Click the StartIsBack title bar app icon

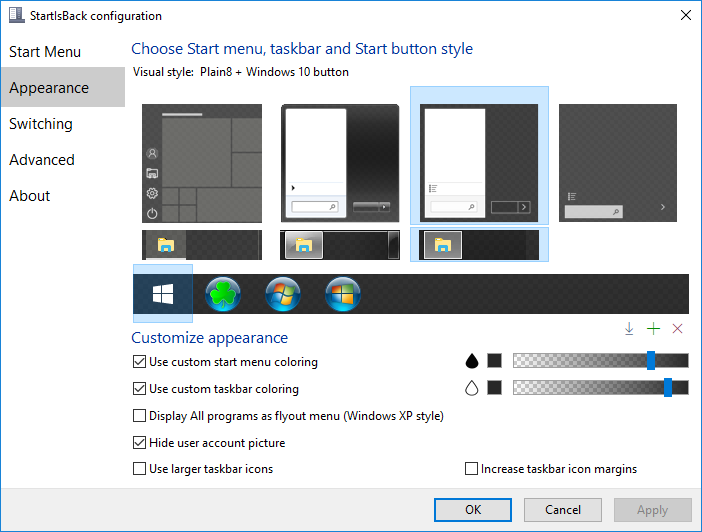pyautogui.click(x=17, y=15)
